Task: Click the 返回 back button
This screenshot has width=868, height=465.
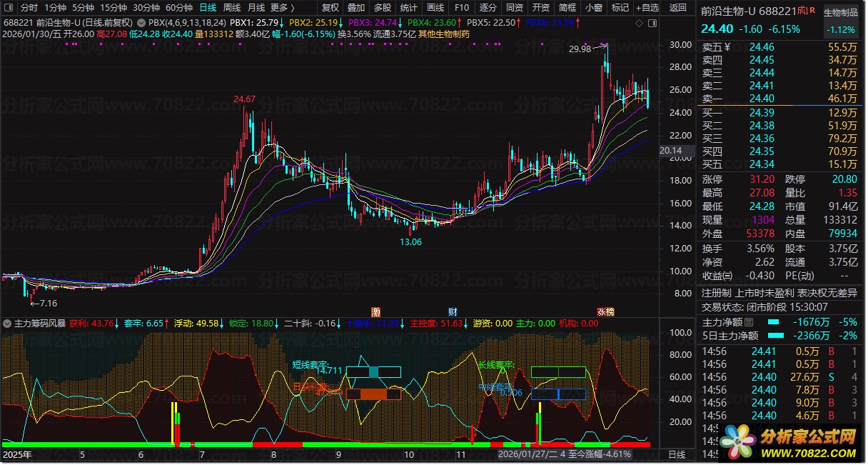Action: pyautogui.click(x=678, y=8)
